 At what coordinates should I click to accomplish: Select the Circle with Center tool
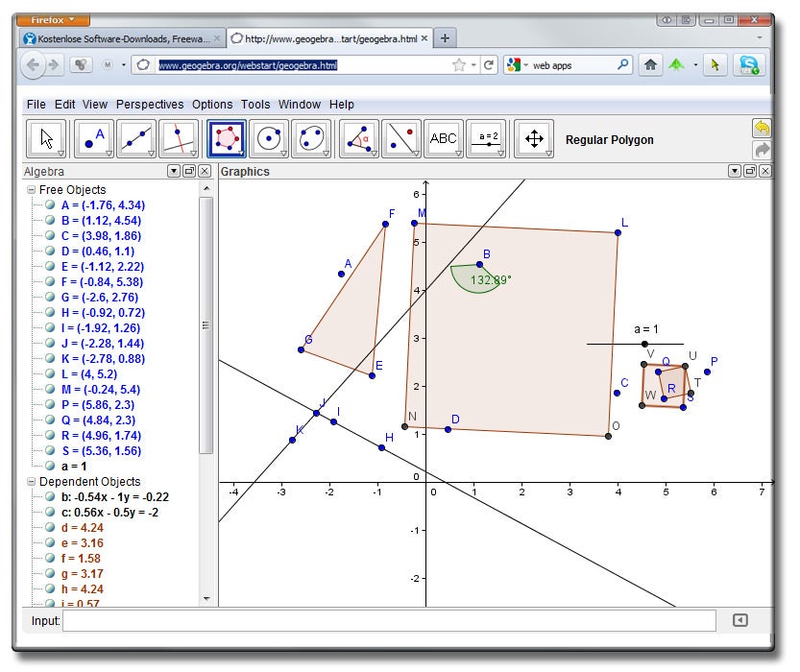click(269, 139)
